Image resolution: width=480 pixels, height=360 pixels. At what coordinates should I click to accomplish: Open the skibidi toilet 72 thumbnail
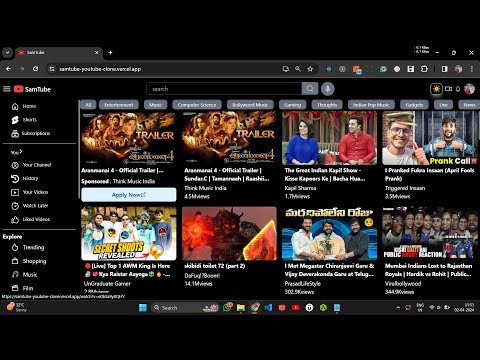tap(229, 233)
